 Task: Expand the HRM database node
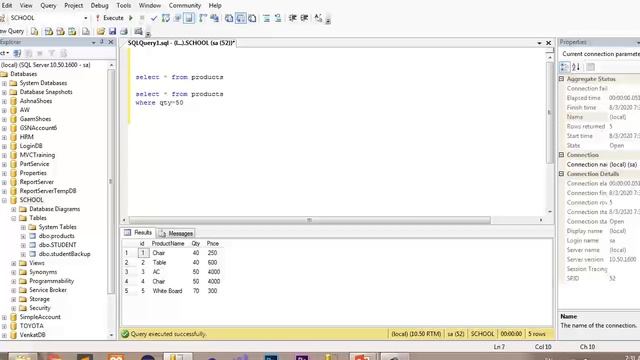[x=4, y=137]
